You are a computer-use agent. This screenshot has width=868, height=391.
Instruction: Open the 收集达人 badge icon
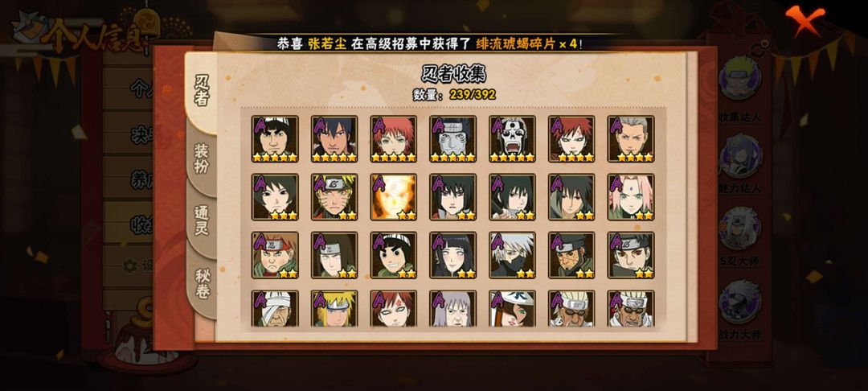(x=739, y=79)
